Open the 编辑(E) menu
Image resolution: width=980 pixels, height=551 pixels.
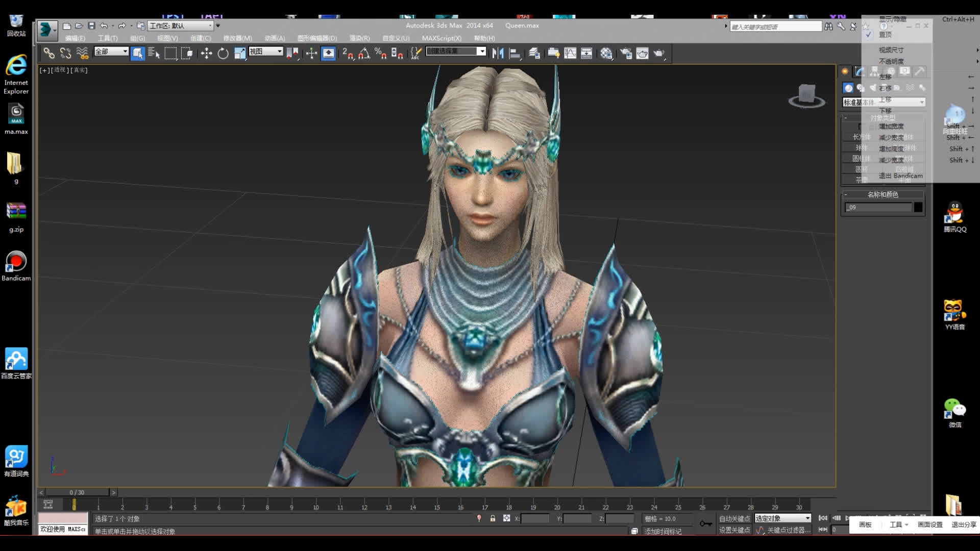(x=75, y=38)
